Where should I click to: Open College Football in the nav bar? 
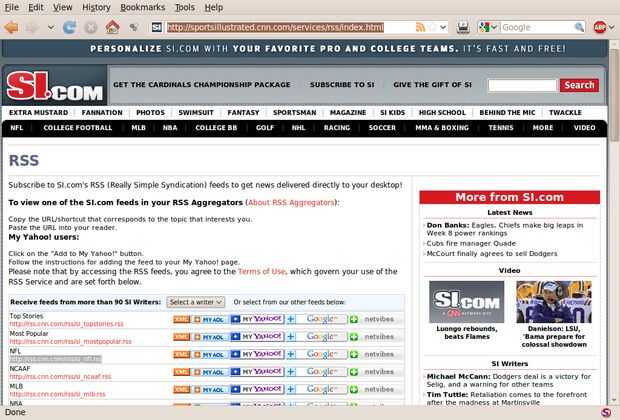78,128
